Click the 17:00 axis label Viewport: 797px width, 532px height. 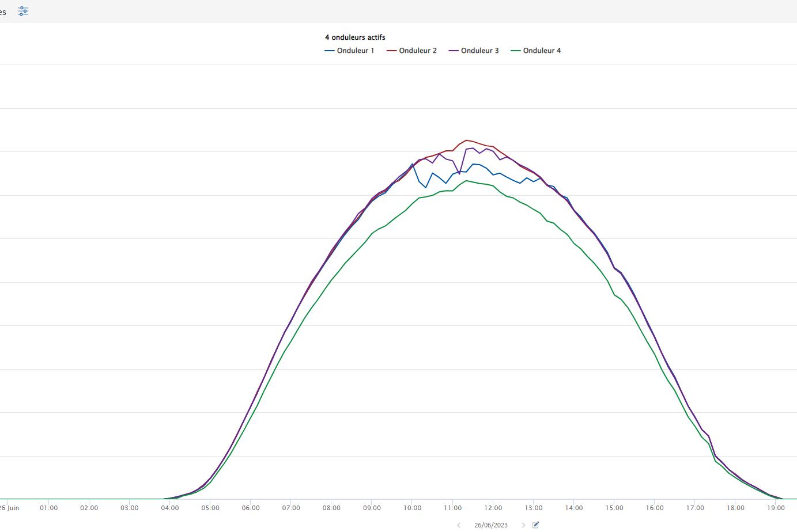(695, 508)
